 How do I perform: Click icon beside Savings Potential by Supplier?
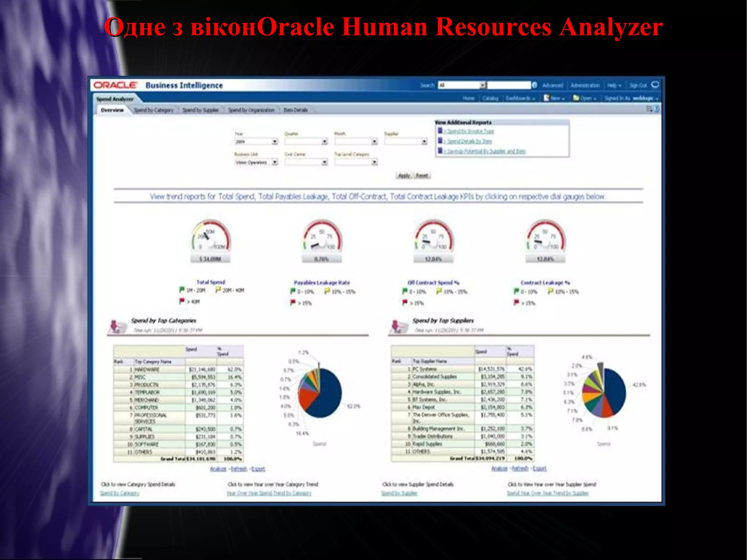coord(440,150)
